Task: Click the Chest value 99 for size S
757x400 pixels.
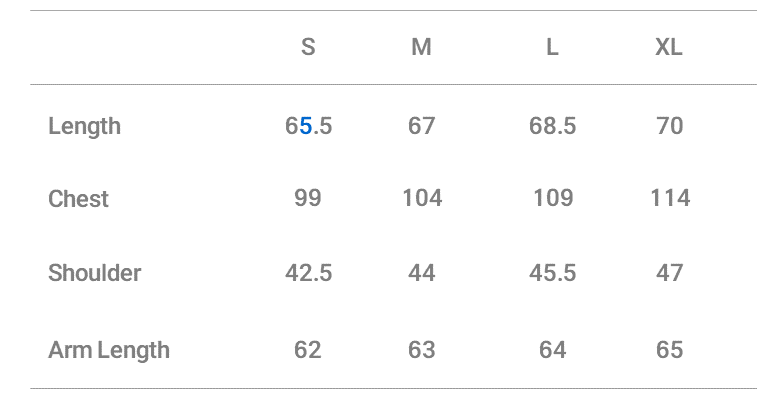Action: [308, 198]
